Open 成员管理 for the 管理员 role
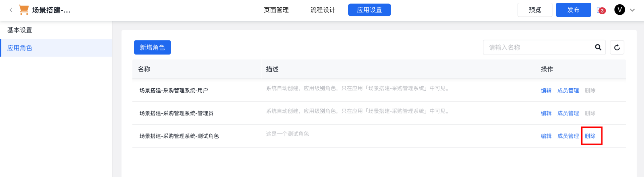The image size is (644, 177). (x=568, y=113)
